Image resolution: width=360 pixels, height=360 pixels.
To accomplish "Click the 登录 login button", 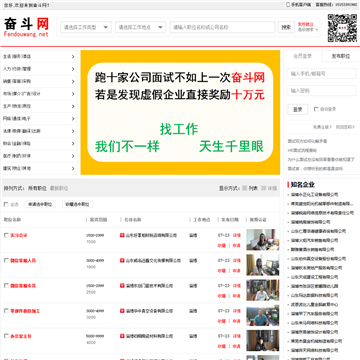I will click(x=298, y=109).
